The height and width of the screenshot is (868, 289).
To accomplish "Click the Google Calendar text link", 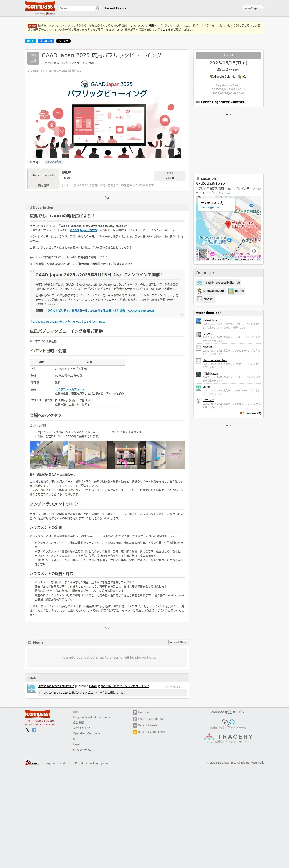I will click(x=225, y=77).
